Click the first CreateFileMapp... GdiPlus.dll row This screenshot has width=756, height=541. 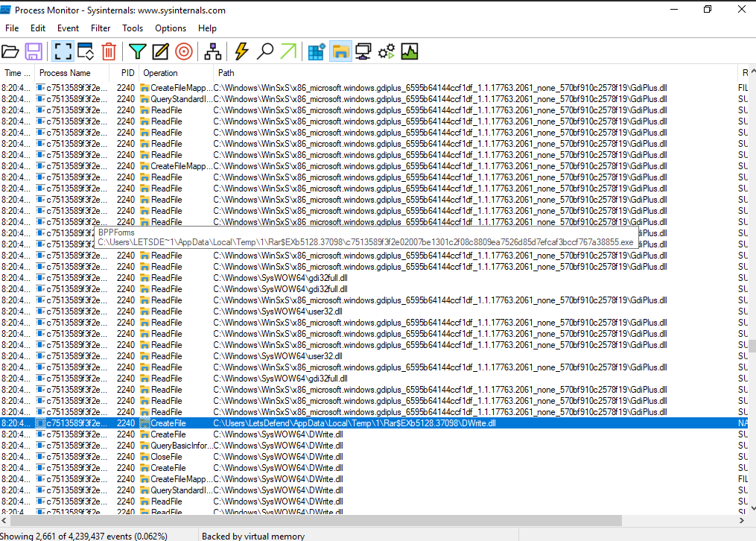374,88
